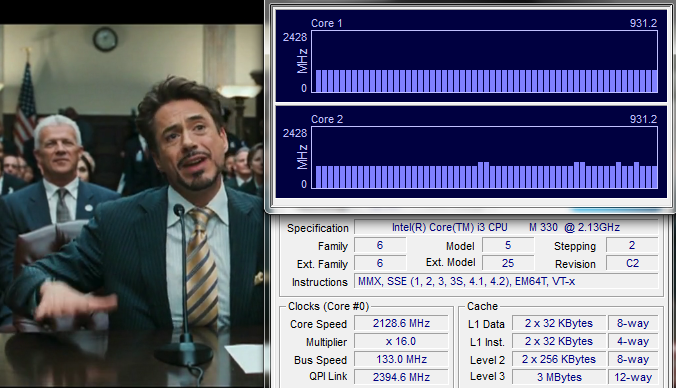Select the Model value 5 field
The height and width of the screenshot is (388, 676).
click(x=508, y=245)
